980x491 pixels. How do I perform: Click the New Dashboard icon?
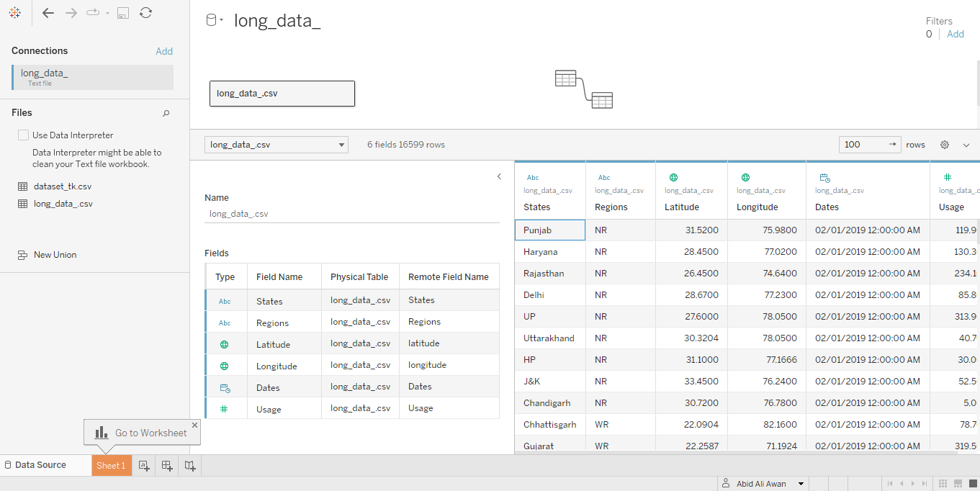point(167,466)
